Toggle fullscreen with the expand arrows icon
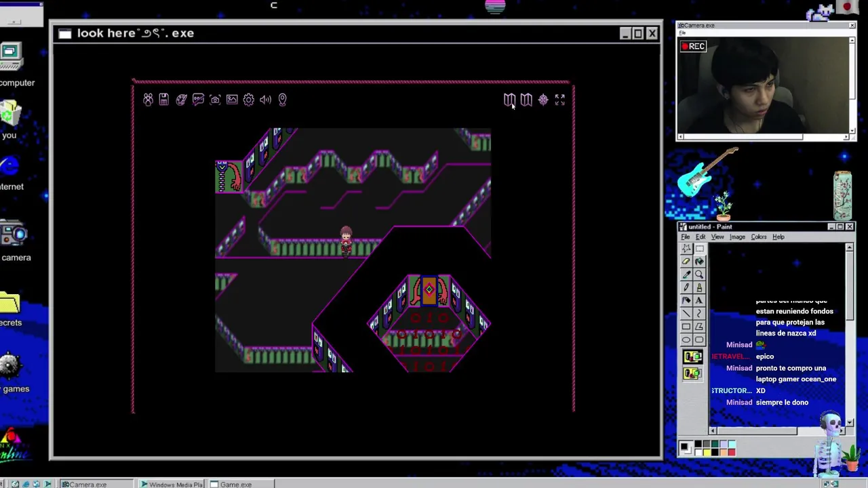Viewport: 868px width, 488px height. [560, 100]
